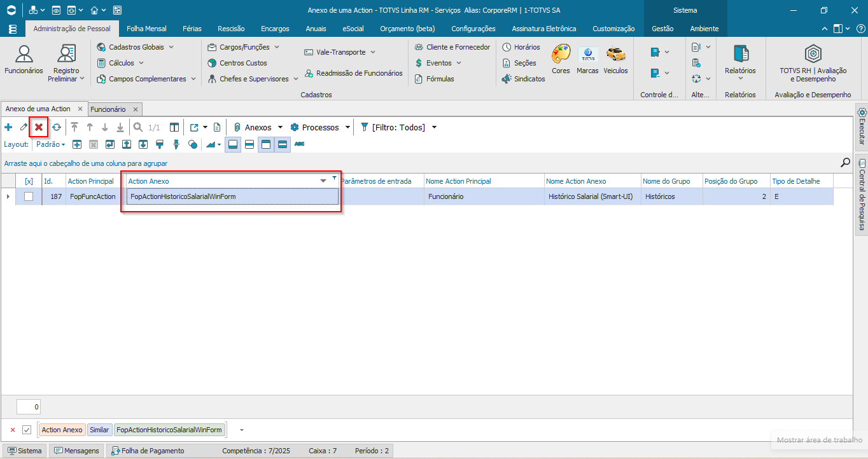Open the Configurações ribbon tab

click(473, 29)
